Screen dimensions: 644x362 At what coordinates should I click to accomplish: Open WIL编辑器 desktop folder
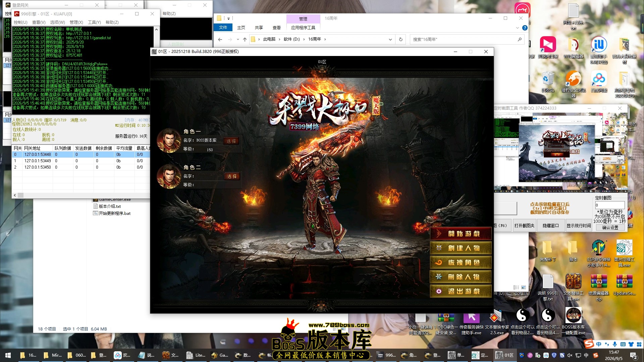click(x=574, y=48)
